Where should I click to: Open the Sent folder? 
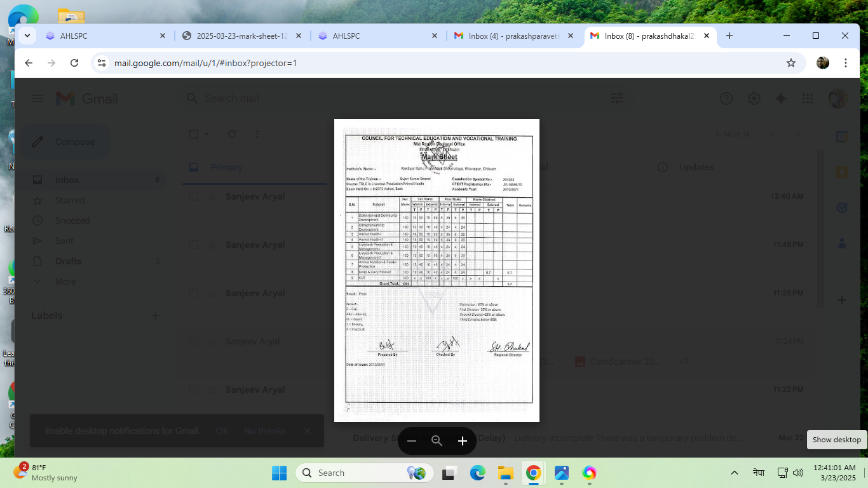64,241
